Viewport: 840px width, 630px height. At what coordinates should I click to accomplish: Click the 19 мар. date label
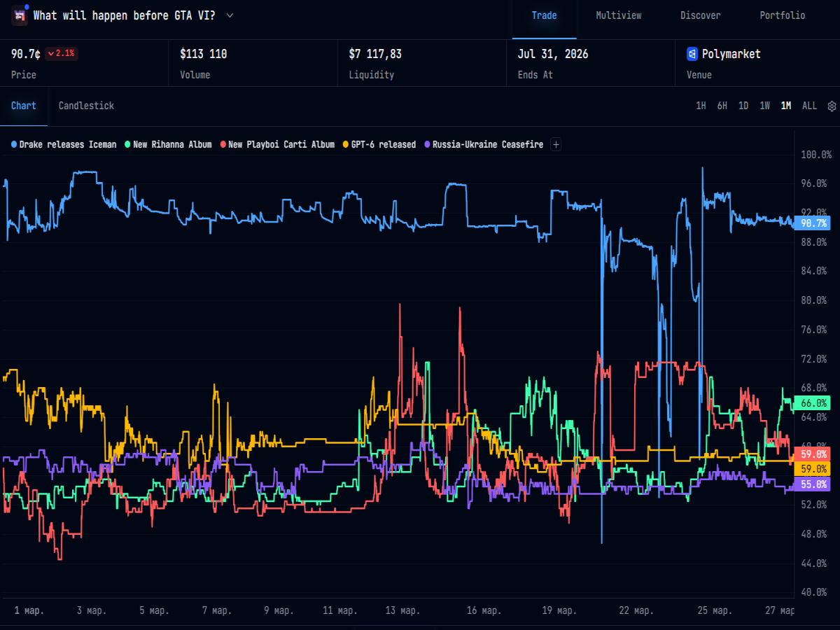(559, 610)
